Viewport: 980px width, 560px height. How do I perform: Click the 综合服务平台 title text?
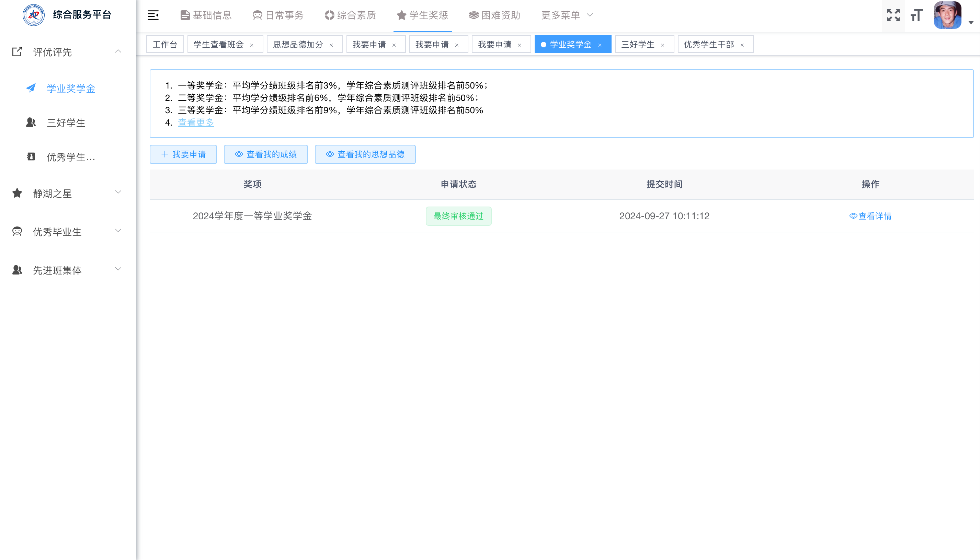click(x=82, y=15)
